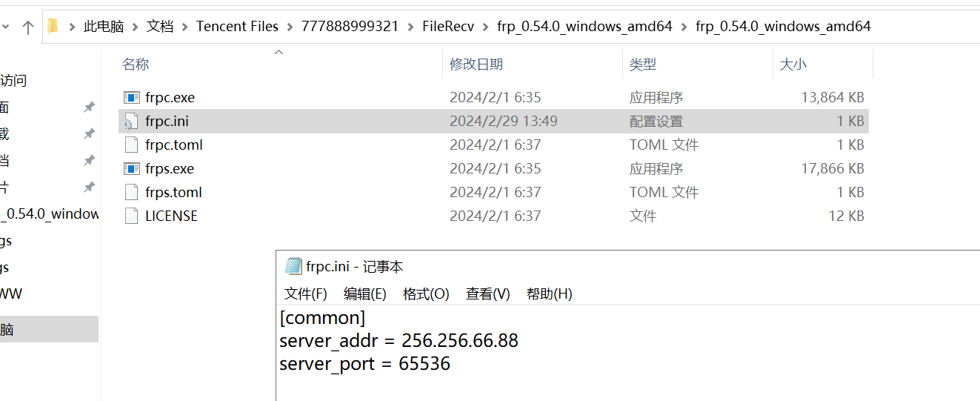Open the 查看(V) menu in Notepad
The width and height of the screenshot is (980, 401).
coord(487,294)
